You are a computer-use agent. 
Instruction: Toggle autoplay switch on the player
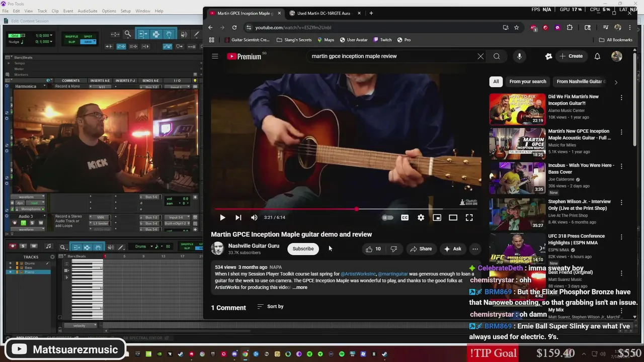(x=387, y=218)
